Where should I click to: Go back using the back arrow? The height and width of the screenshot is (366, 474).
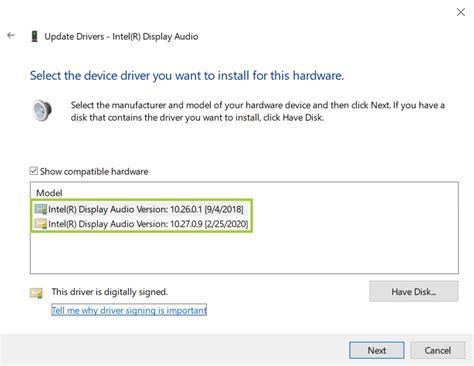coord(11,35)
